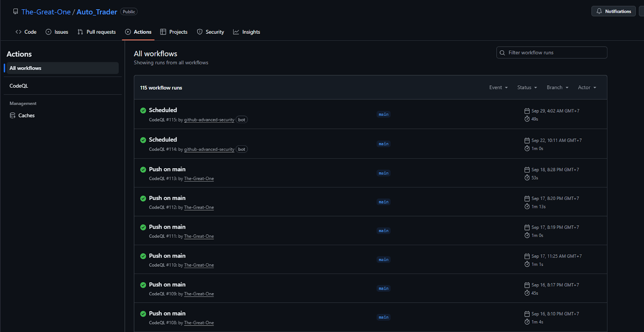644x332 pixels.
Task: Click the search icon in filter box
Action: [502, 53]
